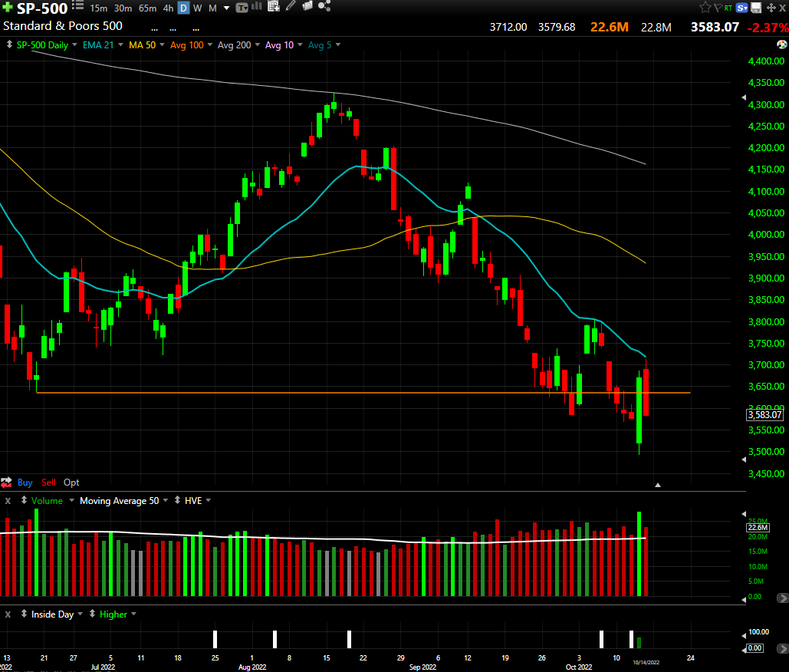The height and width of the screenshot is (672, 789).
Task: Click the share chart icon
Action: [x=324, y=7]
